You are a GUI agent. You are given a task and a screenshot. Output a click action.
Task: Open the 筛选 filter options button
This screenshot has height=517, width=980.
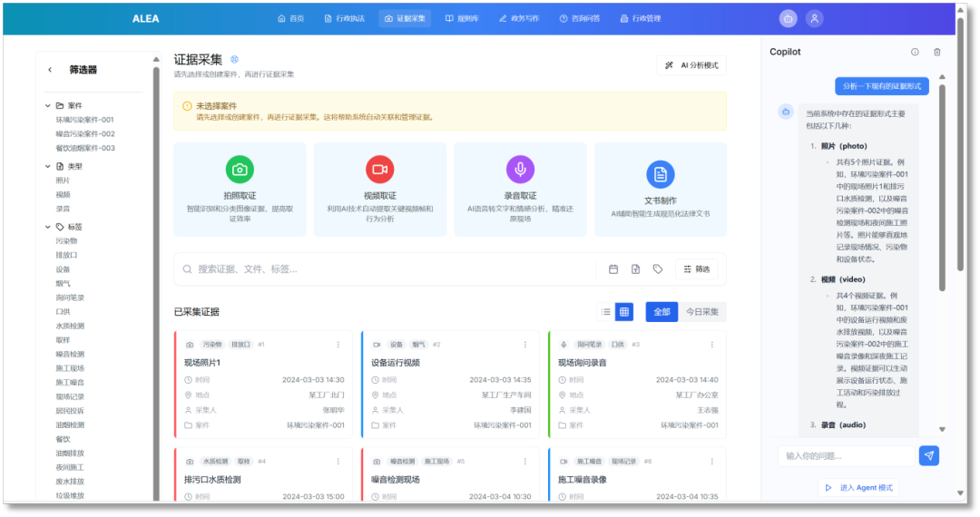click(x=697, y=269)
